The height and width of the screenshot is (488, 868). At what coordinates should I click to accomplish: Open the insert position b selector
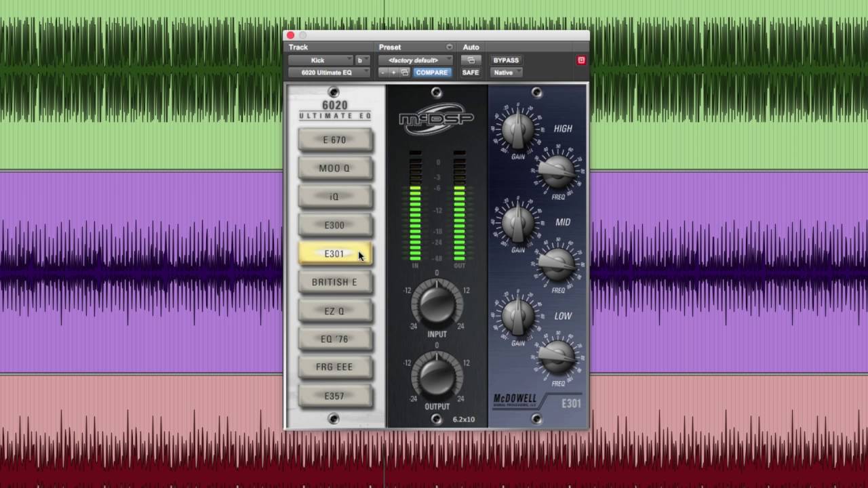[x=362, y=60]
